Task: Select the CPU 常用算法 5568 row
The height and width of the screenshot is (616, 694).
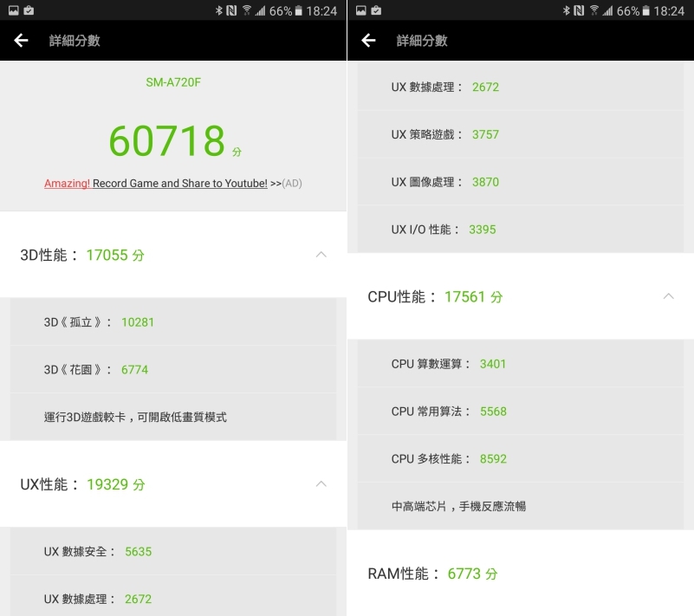Action: (x=521, y=411)
